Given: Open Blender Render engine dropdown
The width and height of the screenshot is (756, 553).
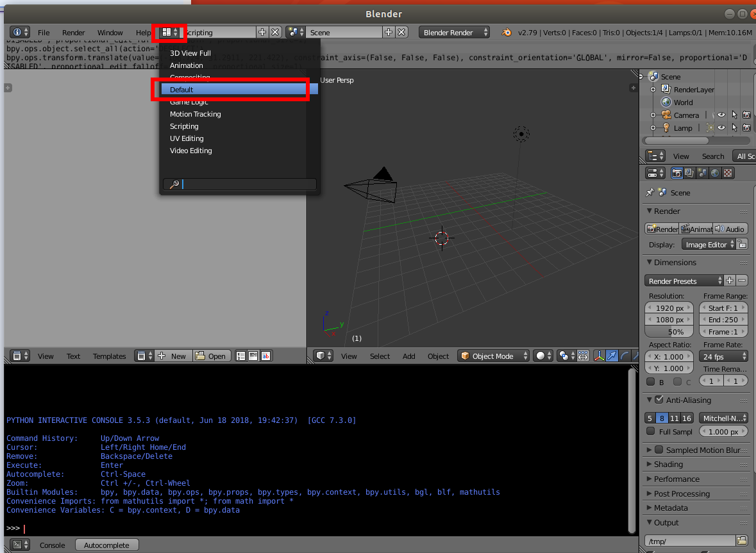Looking at the screenshot, I should coord(454,32).
